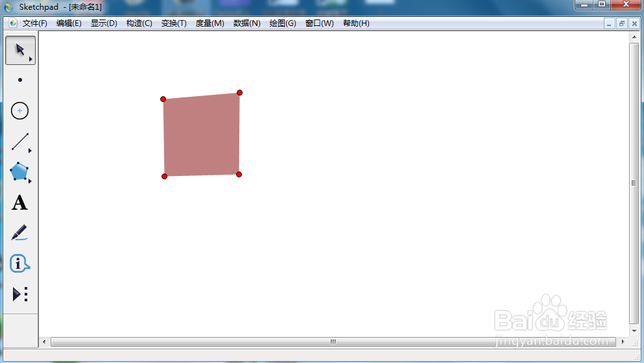This screenshot has width=644, height=363.
Task: Select the top-left red vertex point
Action: (163, 99)
